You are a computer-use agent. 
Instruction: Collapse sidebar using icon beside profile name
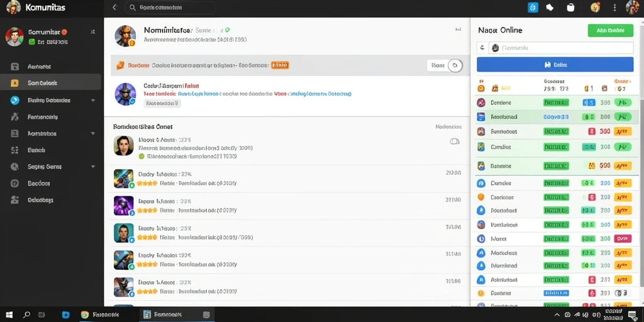point(93,31)
